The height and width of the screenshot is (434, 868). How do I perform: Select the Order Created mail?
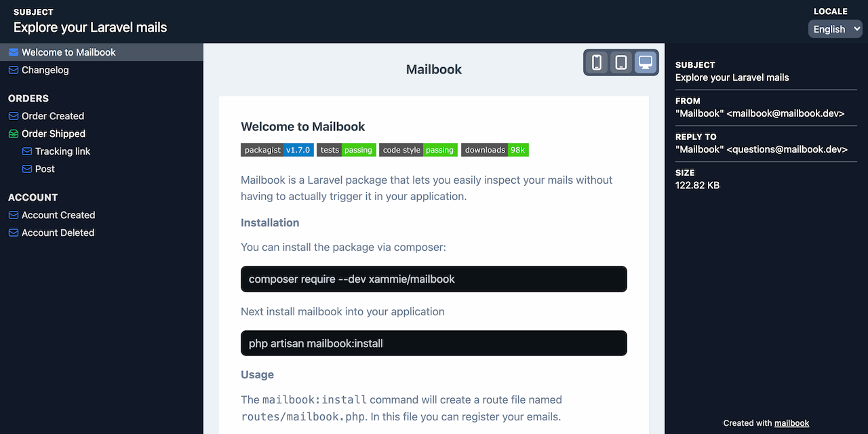coord(53,116)
